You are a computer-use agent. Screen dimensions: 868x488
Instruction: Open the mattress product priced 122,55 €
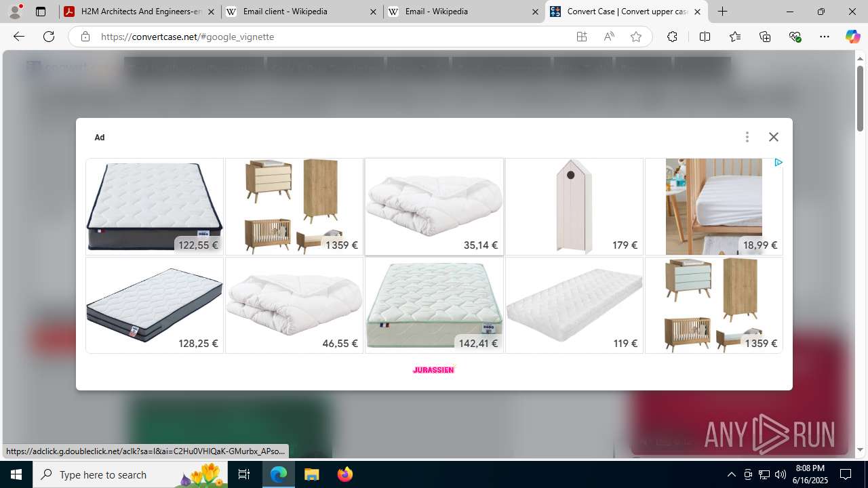(155, 207)
